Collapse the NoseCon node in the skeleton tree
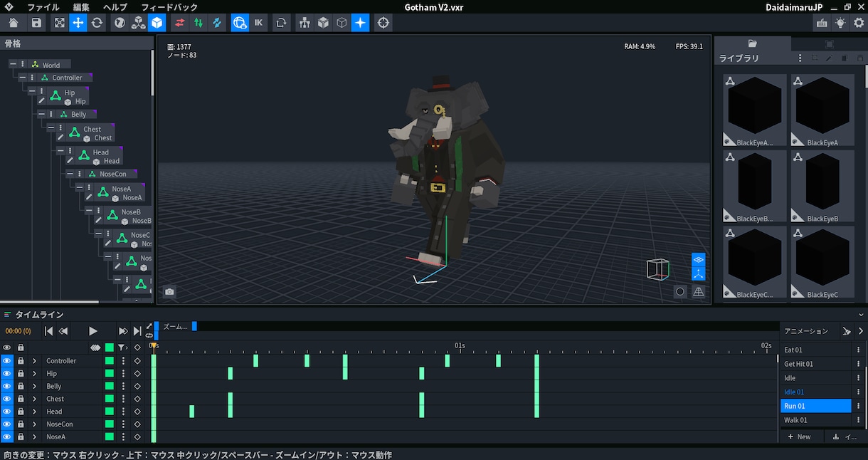Viewport: 868px width, 460px height. click(x=70, y=174)
